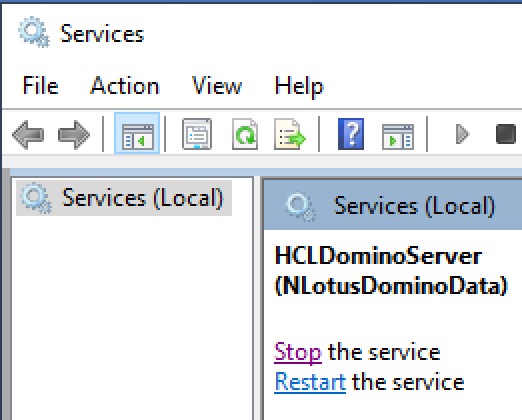Click the HCLDominoServer (NLotusDominoData) service name
Image resolution: width=522 pixels, height=420 pixels.
point(391,271)
